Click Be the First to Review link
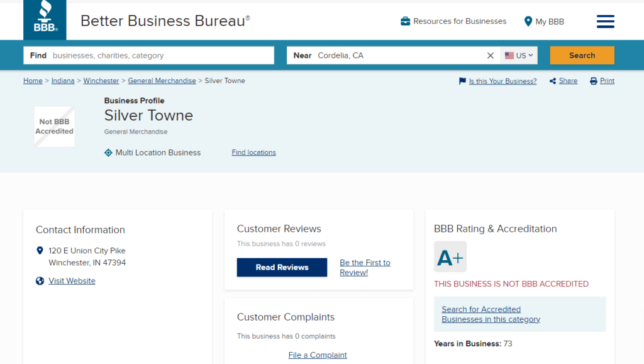Viewport: 644px width, 364px height. point(365,268)
